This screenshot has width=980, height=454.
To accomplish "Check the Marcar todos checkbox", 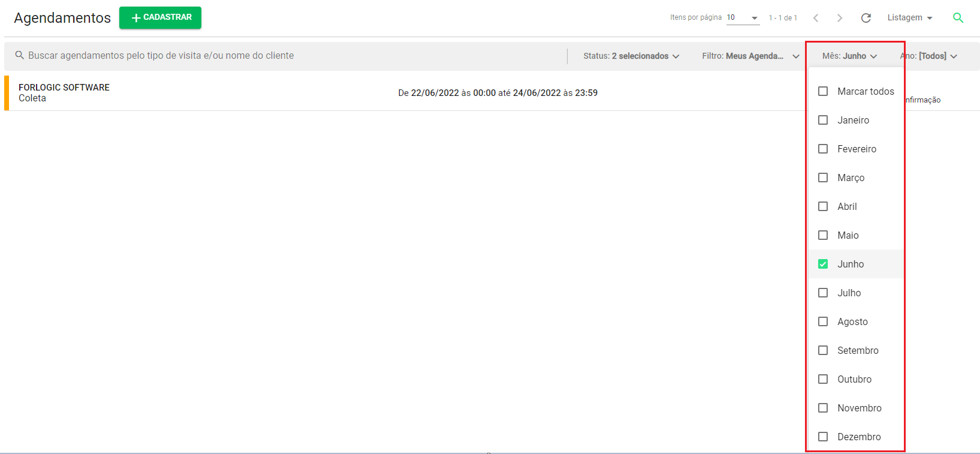I will coord(823,91).
